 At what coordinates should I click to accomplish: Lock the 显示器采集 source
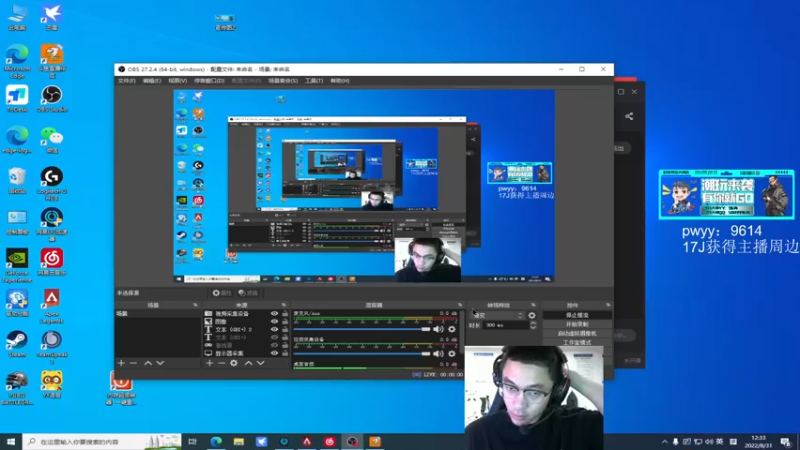[x=285, y=353]
